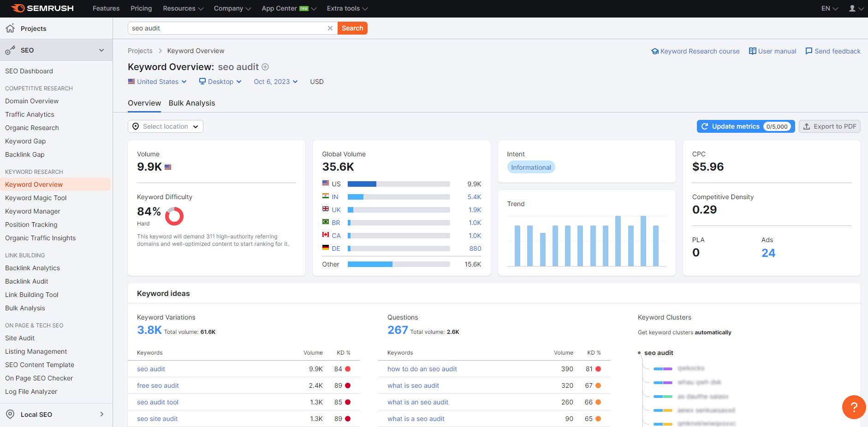Click the Keyword Research course graduation icon
Screen dimensions: 868x427
tap(655, 51)
